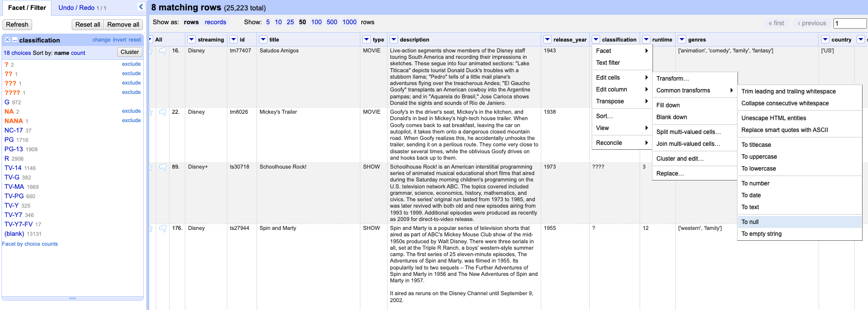
Task: Grab the facet panel resize handle
Action: (x=73, y=298)
